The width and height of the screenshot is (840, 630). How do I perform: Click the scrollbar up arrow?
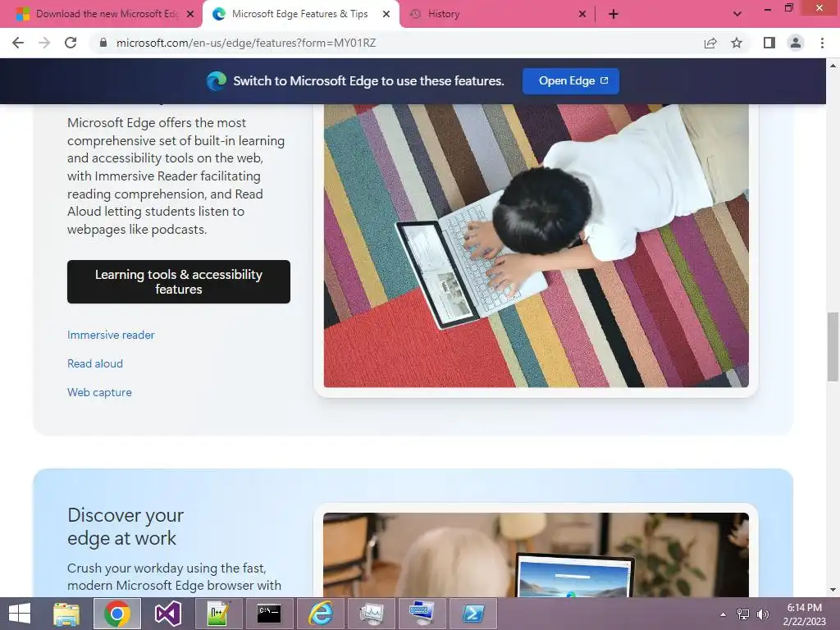click(x=833, y=66)
